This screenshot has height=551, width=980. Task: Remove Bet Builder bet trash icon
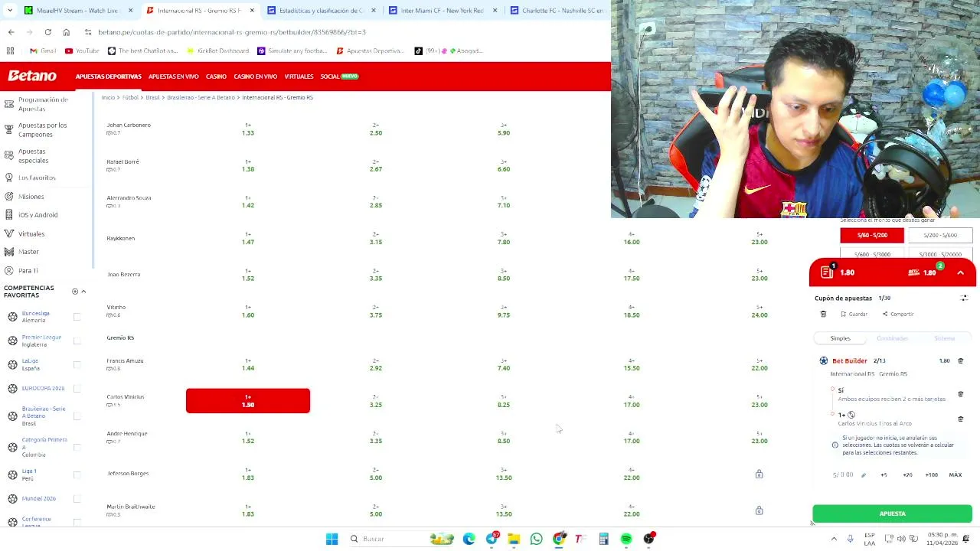tap(961, 360)
